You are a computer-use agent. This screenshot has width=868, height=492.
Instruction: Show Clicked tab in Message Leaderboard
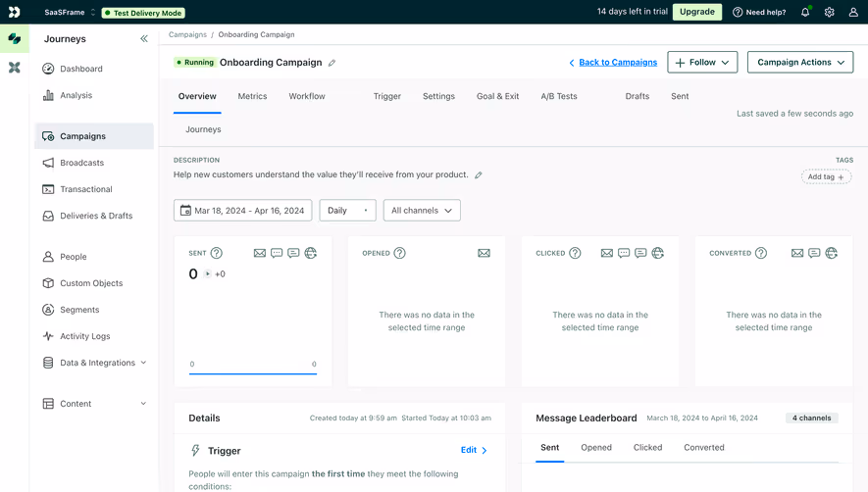pos(647,447)
